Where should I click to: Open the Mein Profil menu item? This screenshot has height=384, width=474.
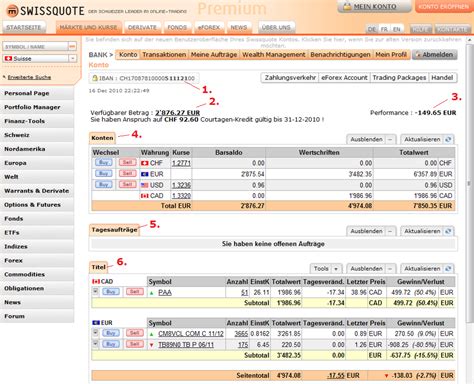391,55
